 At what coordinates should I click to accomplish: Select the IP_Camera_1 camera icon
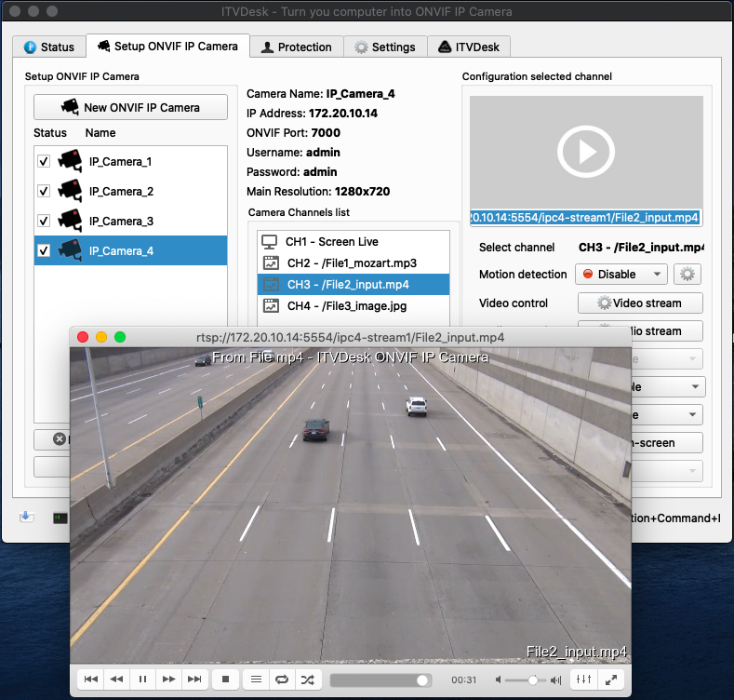[x=70, y=161]
